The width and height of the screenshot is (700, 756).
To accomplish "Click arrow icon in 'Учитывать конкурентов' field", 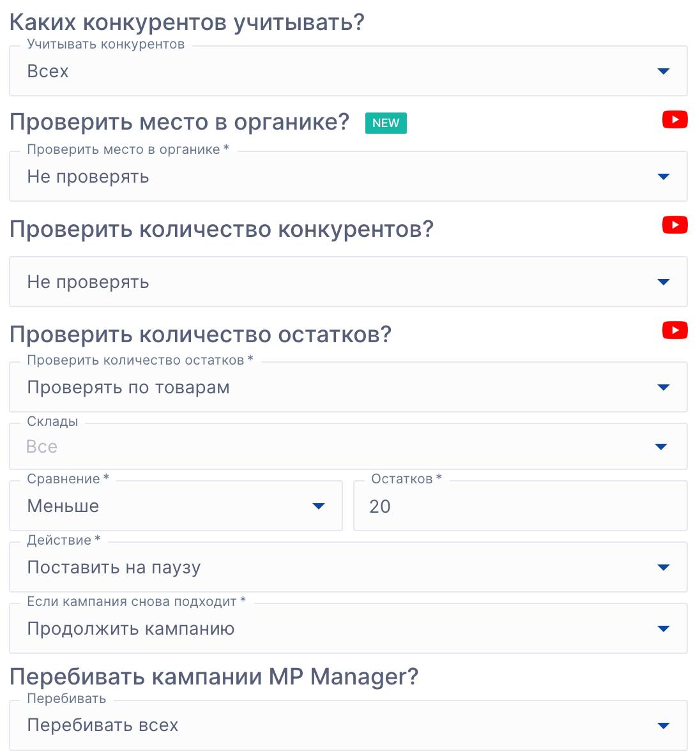I will 664,72.
